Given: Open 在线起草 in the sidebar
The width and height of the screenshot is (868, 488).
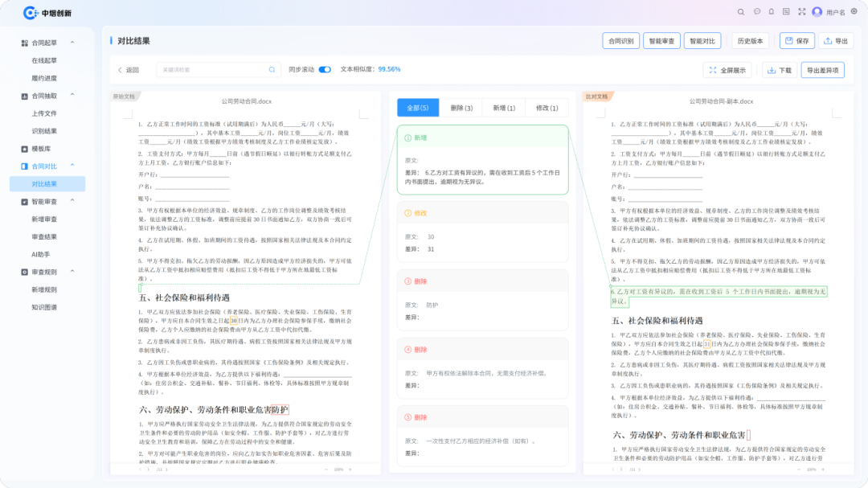Looking at the screenshot, I should 44,60.
